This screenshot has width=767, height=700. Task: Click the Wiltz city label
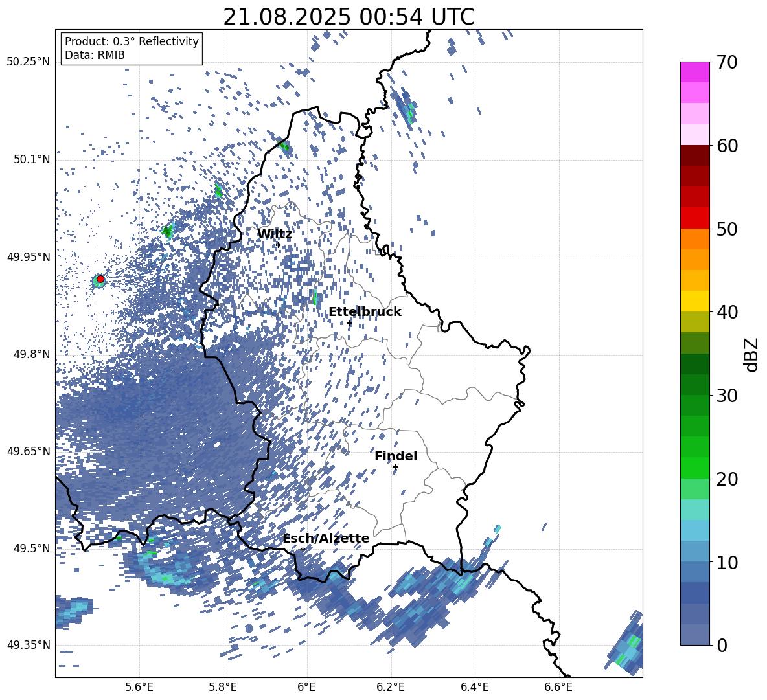pyautogui.click(x=275, y=234)
